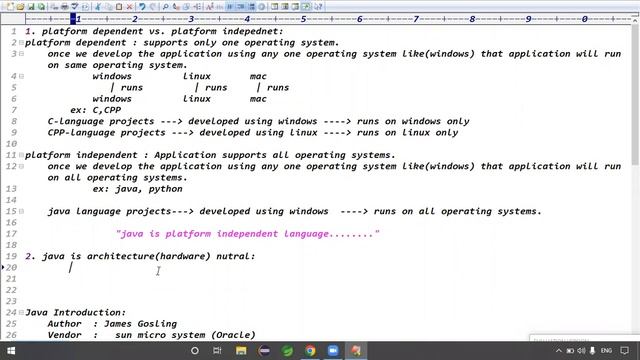Open the notification center icon
The width and height of the screenshot is (640, 360).
pos(624,351)
